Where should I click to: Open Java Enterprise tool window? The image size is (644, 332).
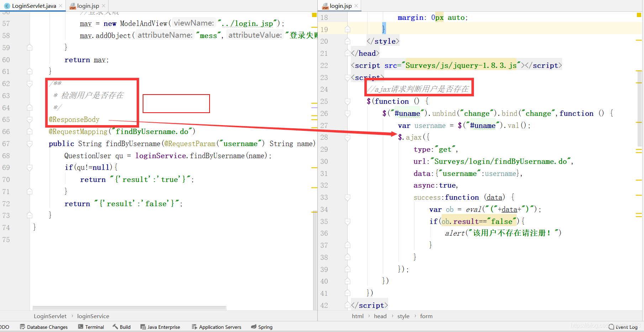[x=160, y=327]
